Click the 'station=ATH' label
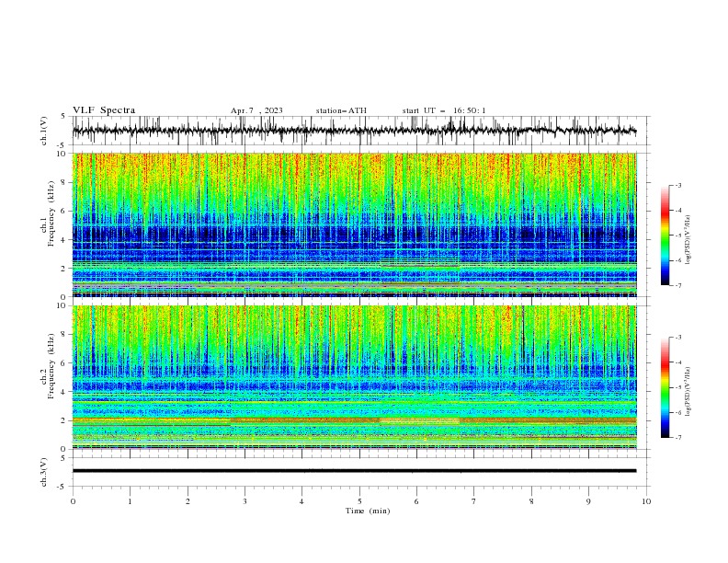The height and width of the screenshot is (563, 728). [x=341, y=110]
